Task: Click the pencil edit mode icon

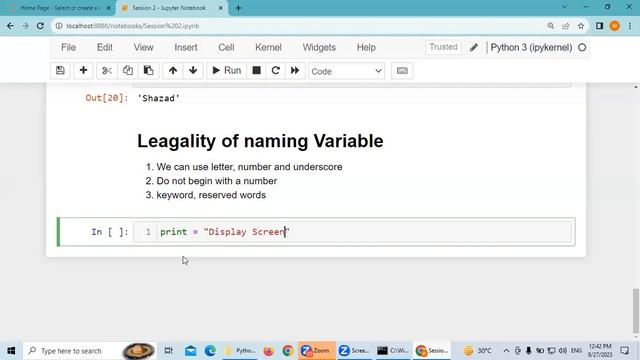Action: click(x=473, y=47)
